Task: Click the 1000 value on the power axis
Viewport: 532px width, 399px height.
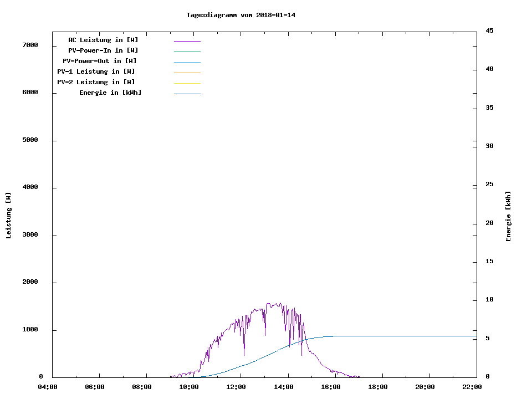Action: [x=30, y=330]
